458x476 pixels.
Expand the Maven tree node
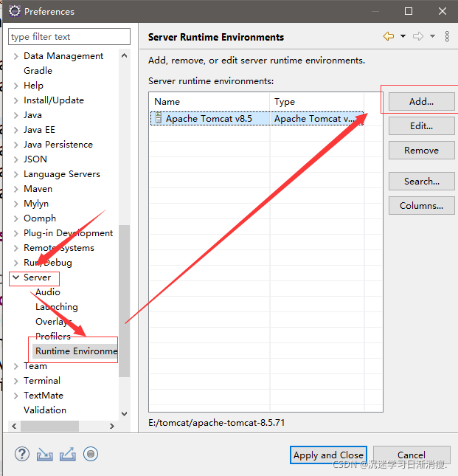click(16, 189)
